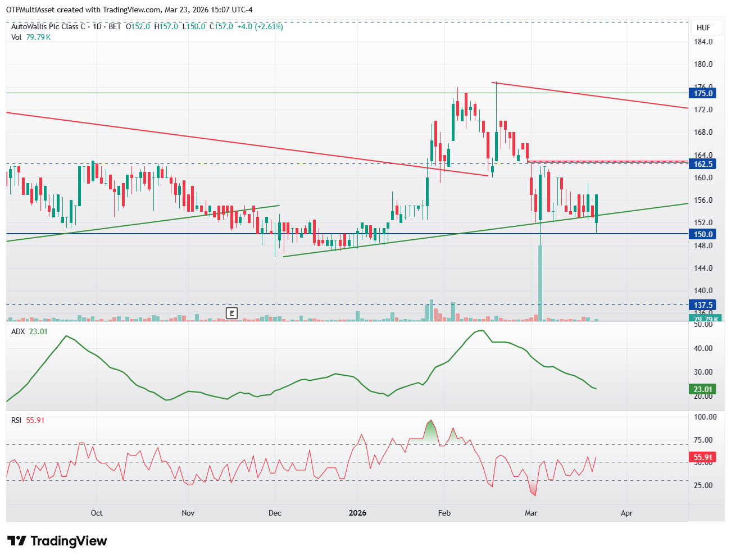Click the 40.00 label on the ADX axis

[x=703, y=348]
